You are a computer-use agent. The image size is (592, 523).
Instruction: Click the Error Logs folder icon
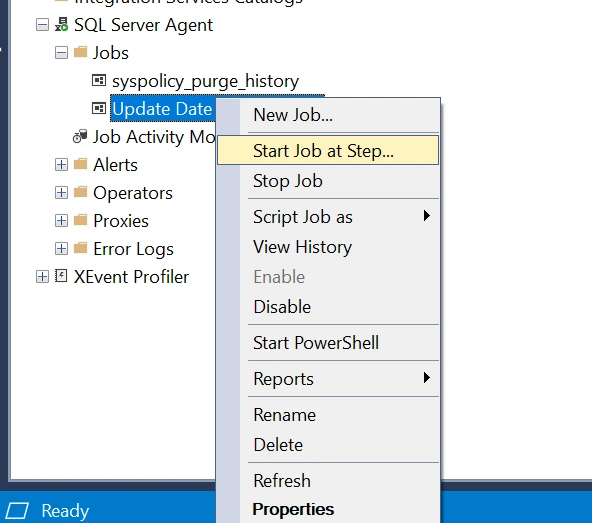click(x=80, y=248)
